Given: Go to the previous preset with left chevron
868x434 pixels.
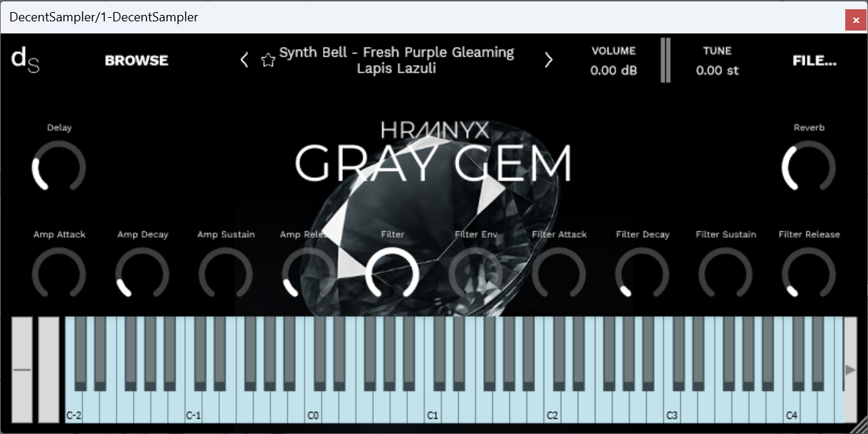Looking at the screenshot, I should coord(244,60).
